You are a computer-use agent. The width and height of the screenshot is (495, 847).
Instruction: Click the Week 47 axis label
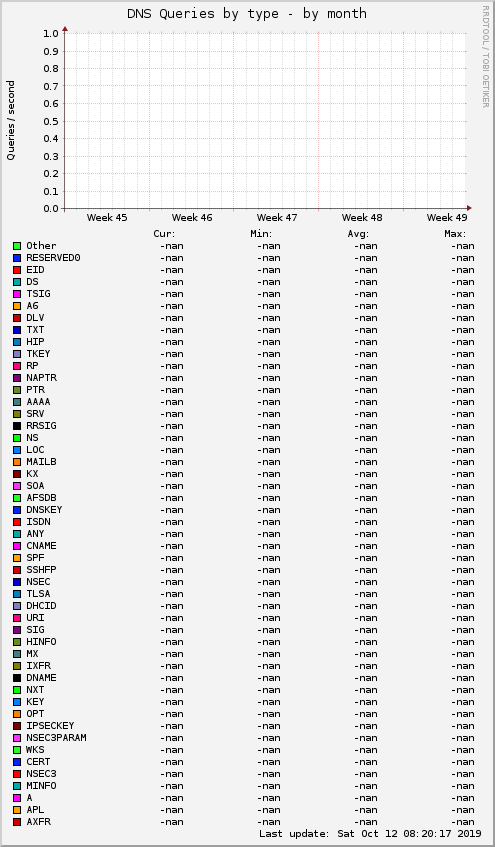click(277, 218)
